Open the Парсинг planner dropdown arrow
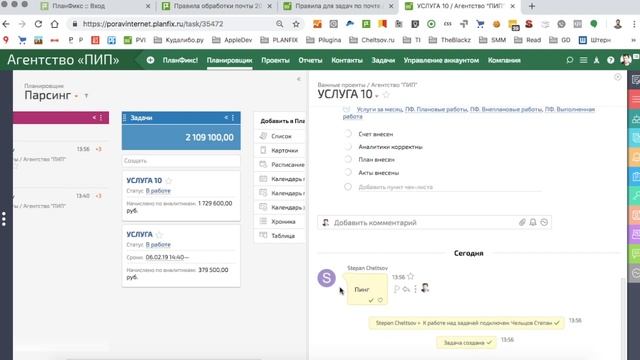640x360 pixels. 76,96
